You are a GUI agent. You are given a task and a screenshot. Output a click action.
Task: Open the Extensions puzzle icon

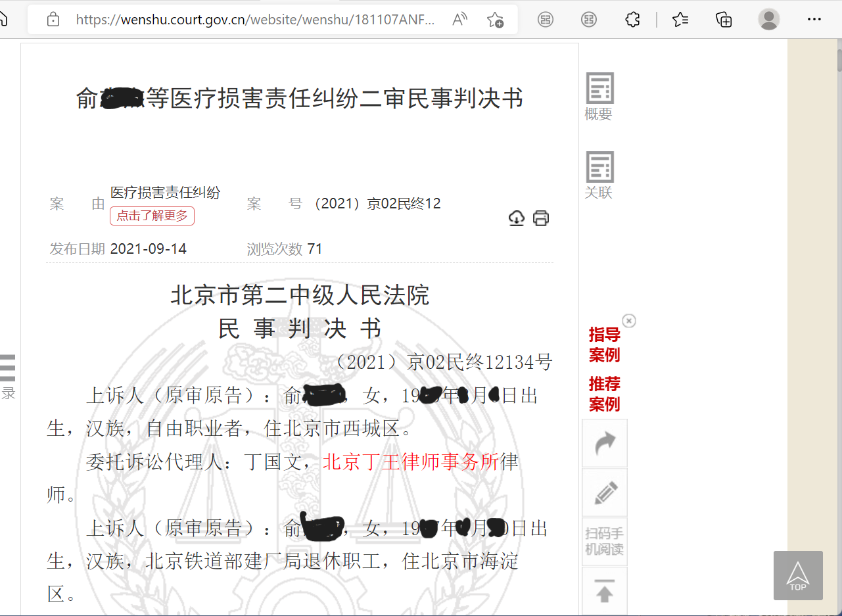pos(632,20)
